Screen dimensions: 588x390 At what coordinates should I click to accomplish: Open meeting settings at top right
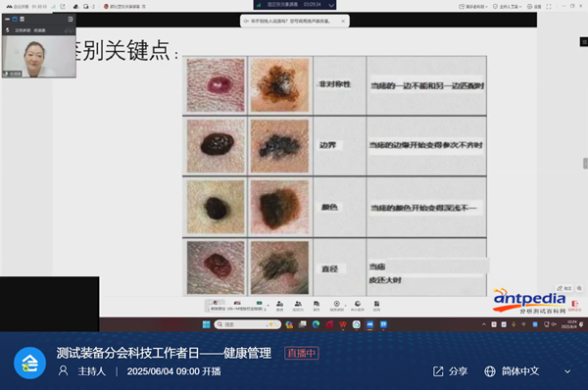pos(534,7)
